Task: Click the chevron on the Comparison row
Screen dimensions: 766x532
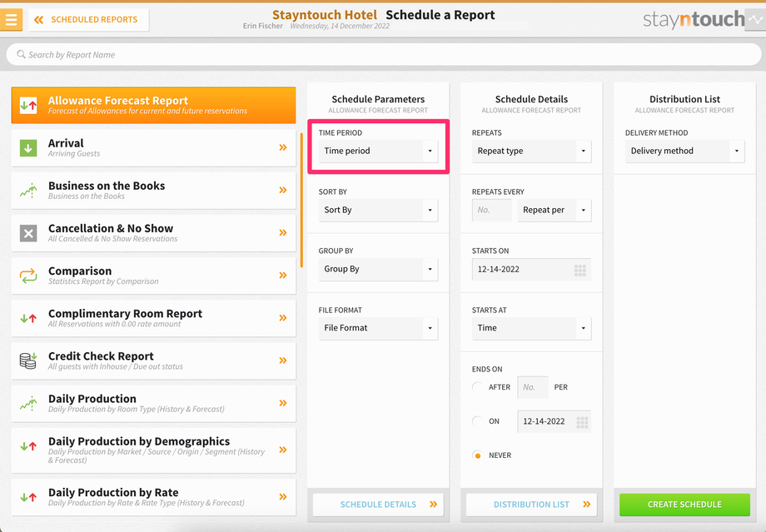Action: click(x=283, y=275)
